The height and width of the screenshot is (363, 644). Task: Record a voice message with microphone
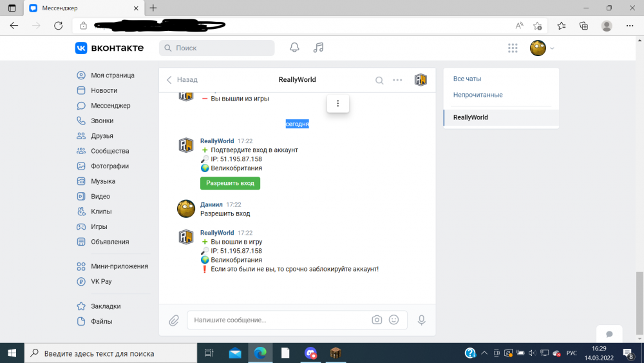(x=421, y=320)
